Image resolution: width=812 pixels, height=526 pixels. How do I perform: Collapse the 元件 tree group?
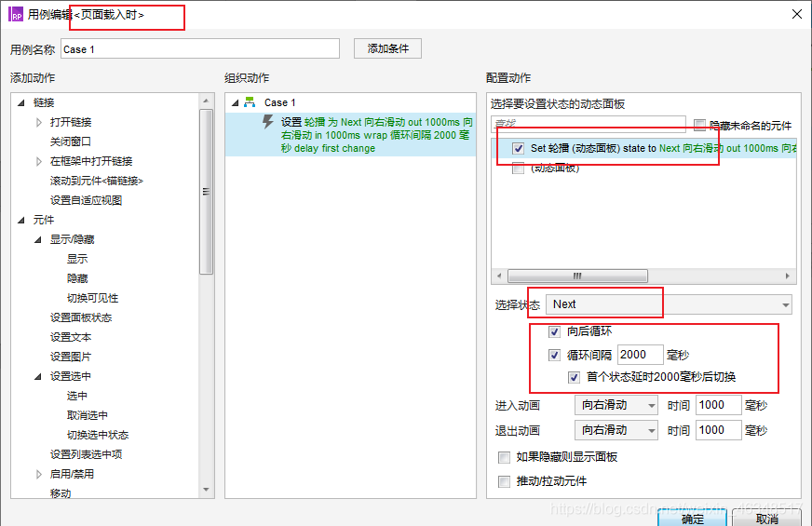point(21,220)
